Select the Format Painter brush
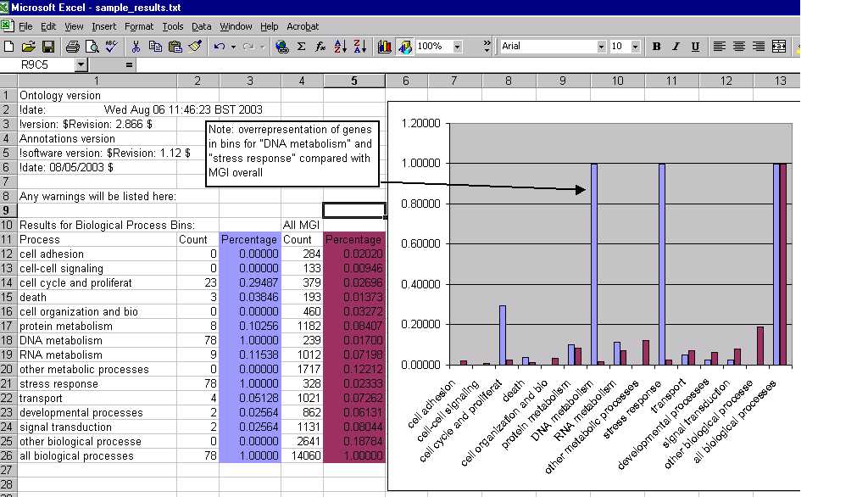The height and width of the screenshot is (497, 868). point(195,47)
